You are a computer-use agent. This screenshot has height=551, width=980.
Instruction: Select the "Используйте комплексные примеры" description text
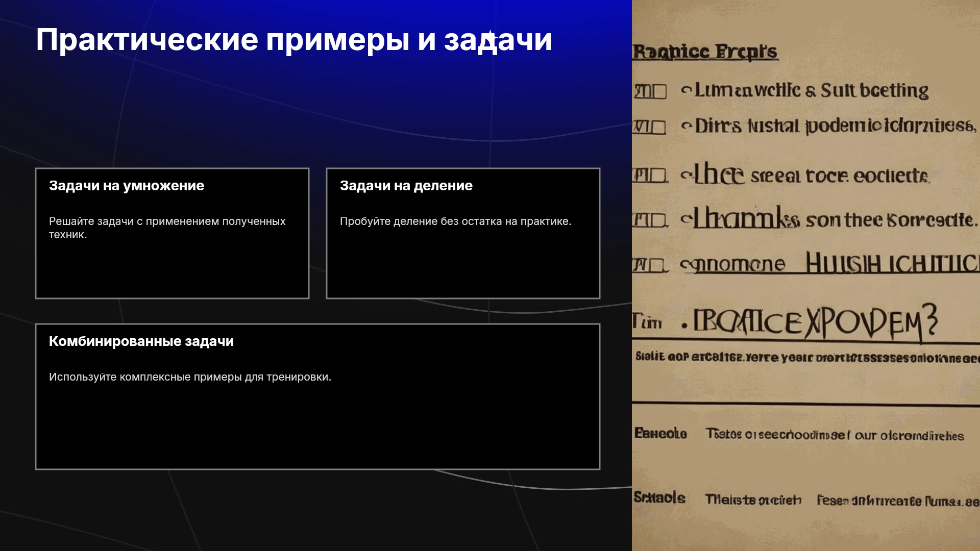[x=190, y=377]
